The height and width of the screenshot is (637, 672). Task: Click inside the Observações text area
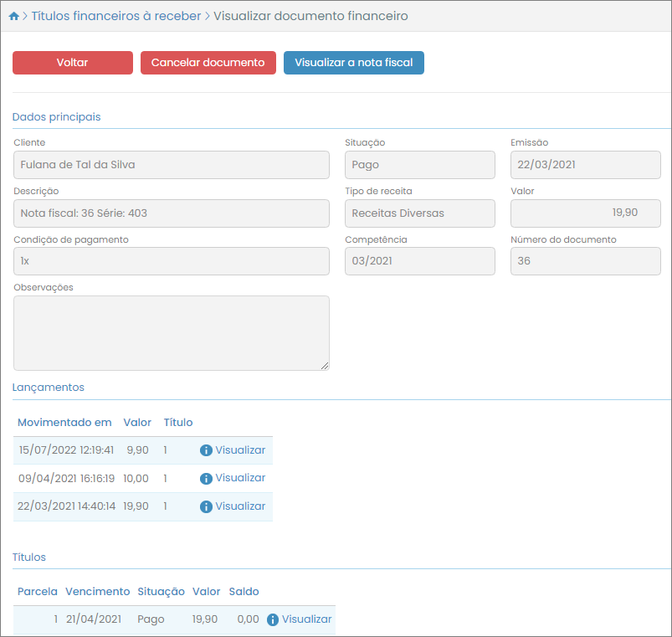(x=172, y=332)
